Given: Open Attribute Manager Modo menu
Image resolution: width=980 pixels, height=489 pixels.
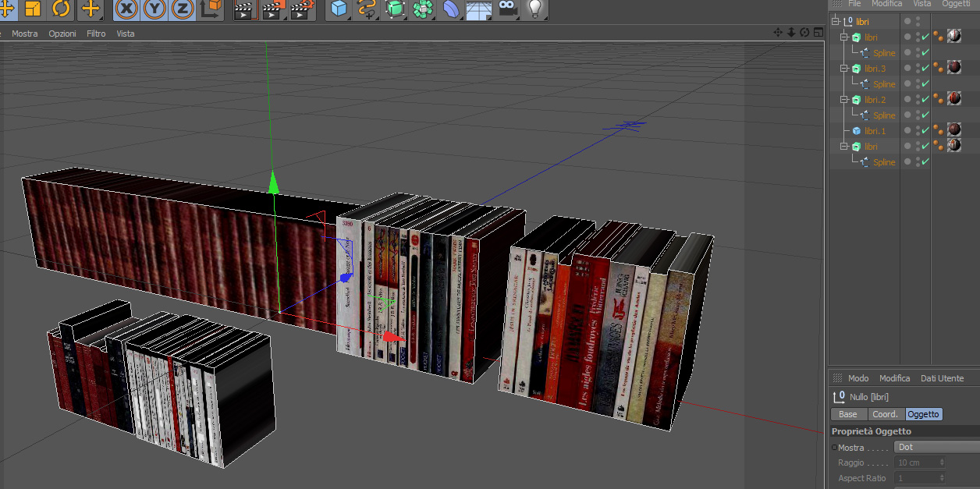Looking at the screenshot, I should coord(858,377).
